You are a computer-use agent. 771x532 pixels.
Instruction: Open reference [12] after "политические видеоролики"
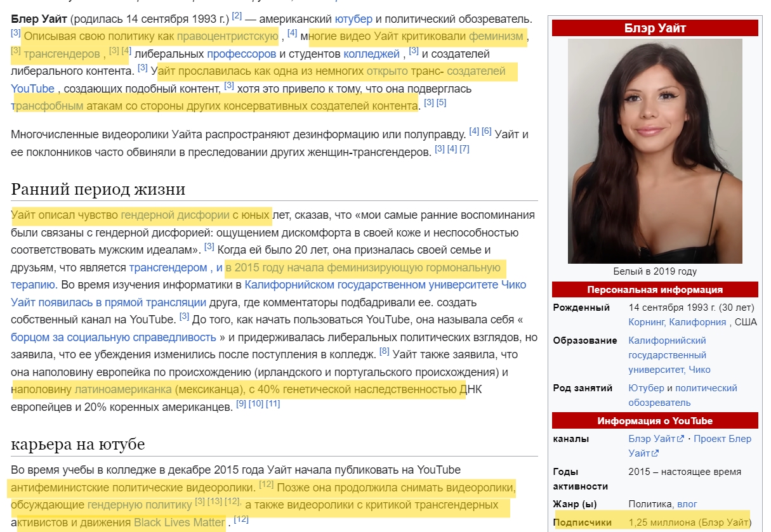tap(267, 484)
